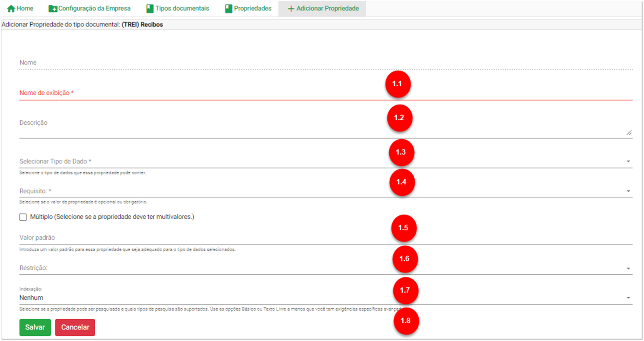The height and width of the screenshot is (341, 644).
Task: Click the Propriedades book icon
Action: click(x=228, y=9)
